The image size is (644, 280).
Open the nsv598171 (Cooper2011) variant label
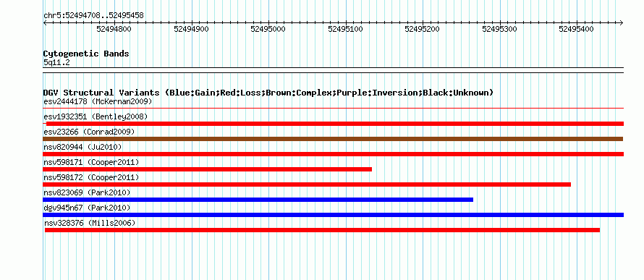(91, 162)
